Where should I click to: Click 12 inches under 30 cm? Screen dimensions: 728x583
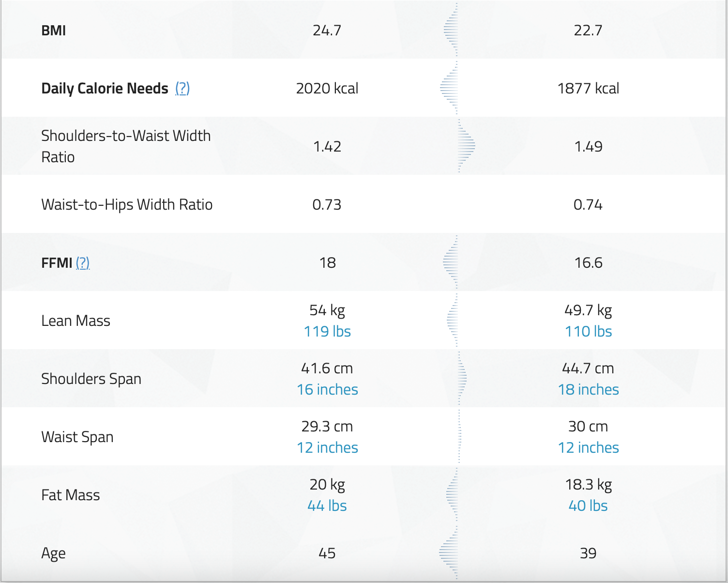point(588,447)
